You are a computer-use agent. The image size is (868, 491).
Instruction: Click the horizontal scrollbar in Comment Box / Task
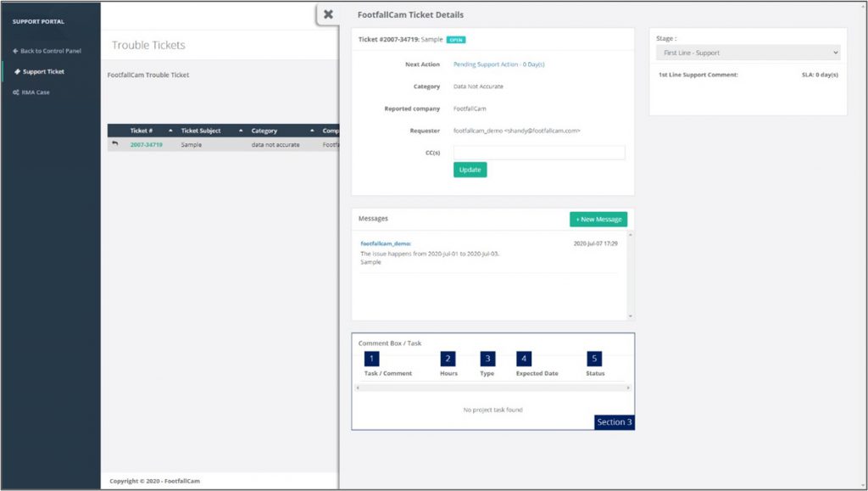pos(492,388)
